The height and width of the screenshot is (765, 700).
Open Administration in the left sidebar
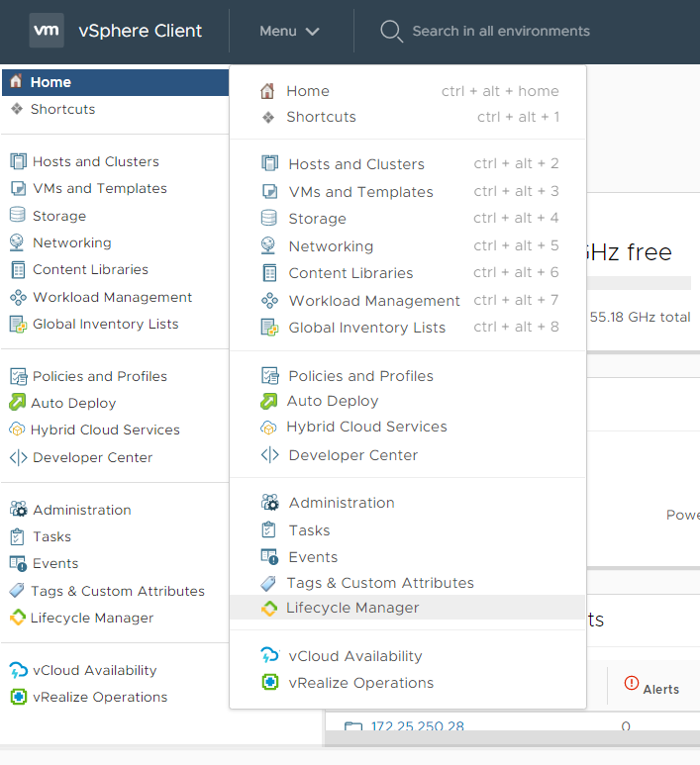pos(82,510)
